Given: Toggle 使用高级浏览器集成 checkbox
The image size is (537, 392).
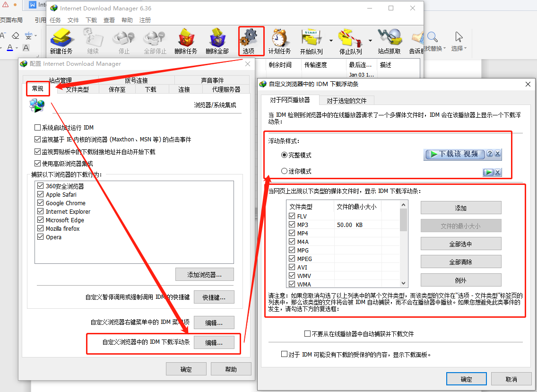Looking at the screenshot, I should click(x=38, y=164).
